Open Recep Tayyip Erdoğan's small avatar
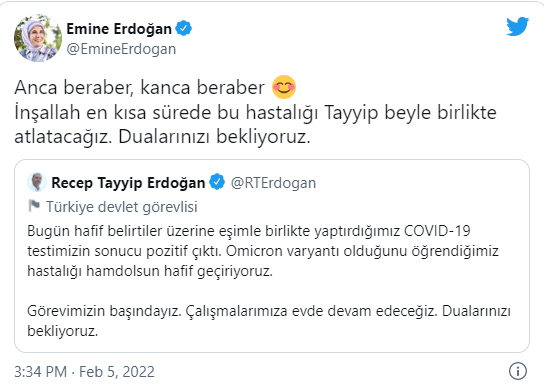Image resolution: width=544 pixels, height=391 pixels. pos(37,182)
